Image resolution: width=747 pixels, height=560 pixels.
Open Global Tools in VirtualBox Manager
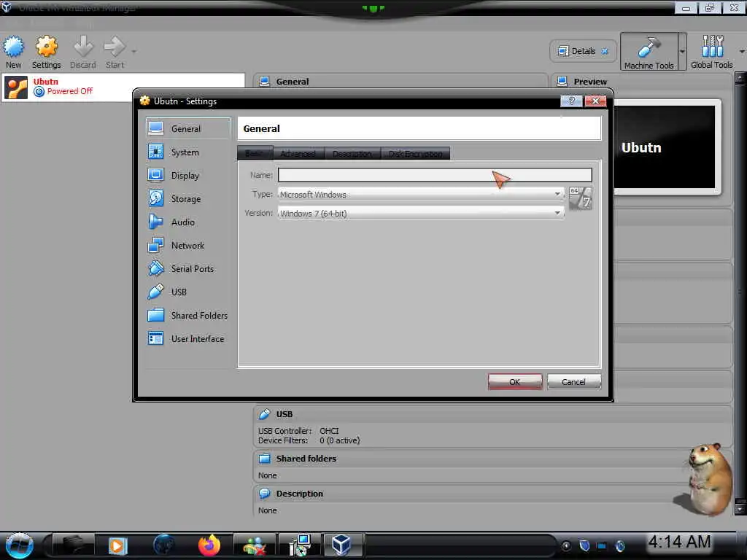712,52
